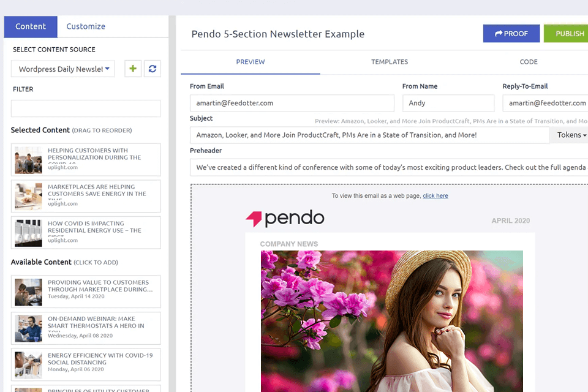Add 'Energy Efficiency With Covid-19' article
The width and height of the screenshot is (588, 392).
[x=86, y=364]
